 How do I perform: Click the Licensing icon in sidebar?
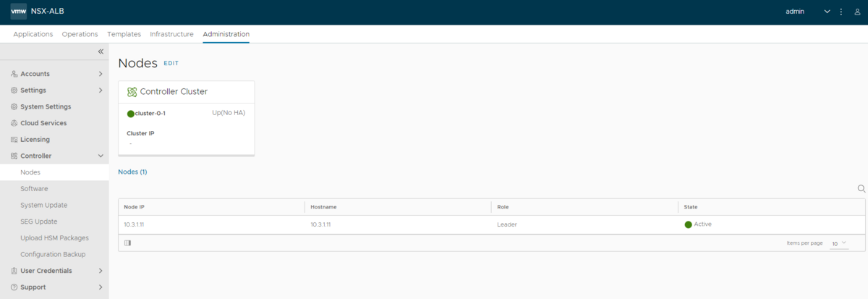14,140
